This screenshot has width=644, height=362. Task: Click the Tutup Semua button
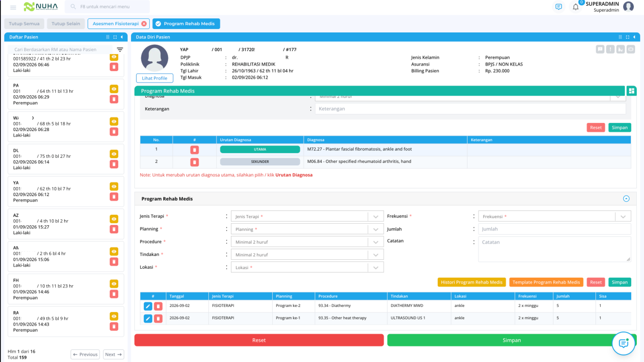[24, 24]
